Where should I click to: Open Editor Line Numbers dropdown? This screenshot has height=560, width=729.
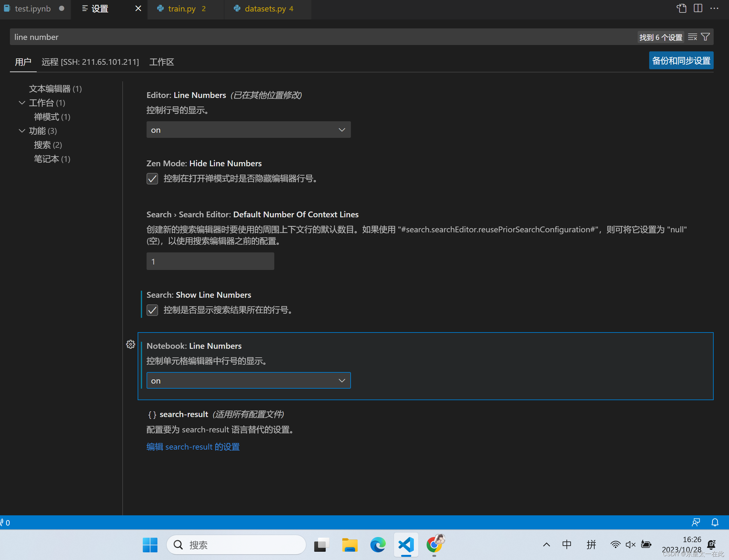pyautogui.click(x=248, y=130)
